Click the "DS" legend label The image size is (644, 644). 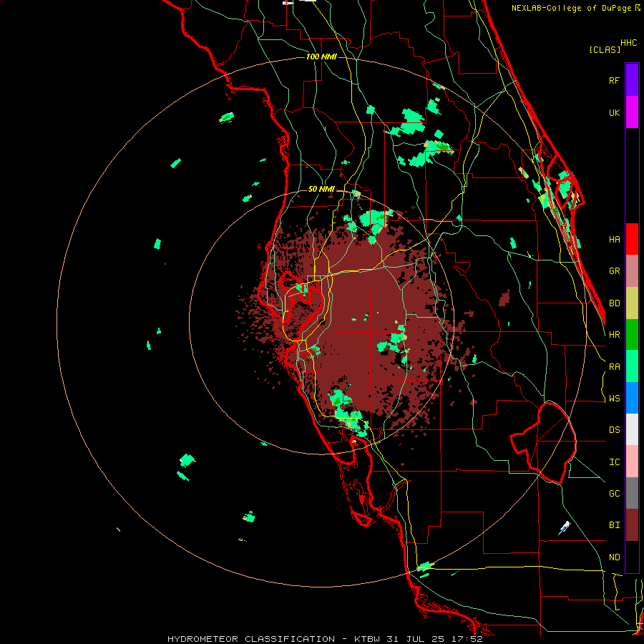(x=614, y=430)
